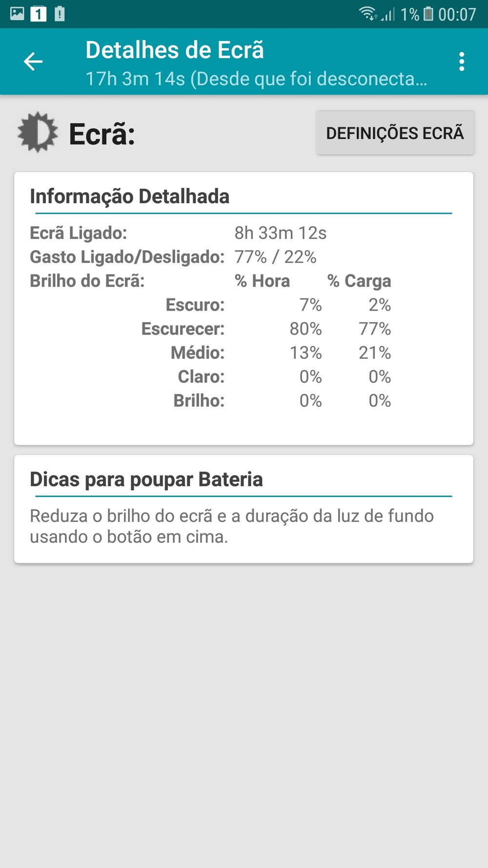Image resolution: width=488 pixels, height=868 pixels.
Task: Tap the Wi-Fi status icon
Action: point(368,14)
